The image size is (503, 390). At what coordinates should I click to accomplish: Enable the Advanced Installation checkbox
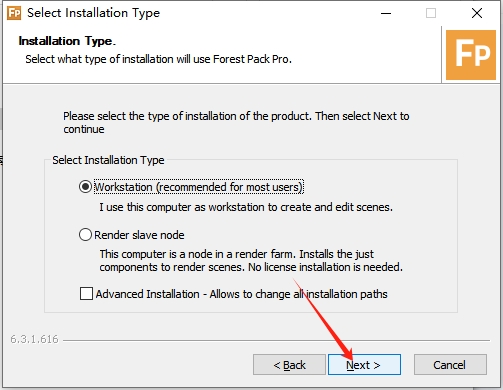(x=86, y=294)
